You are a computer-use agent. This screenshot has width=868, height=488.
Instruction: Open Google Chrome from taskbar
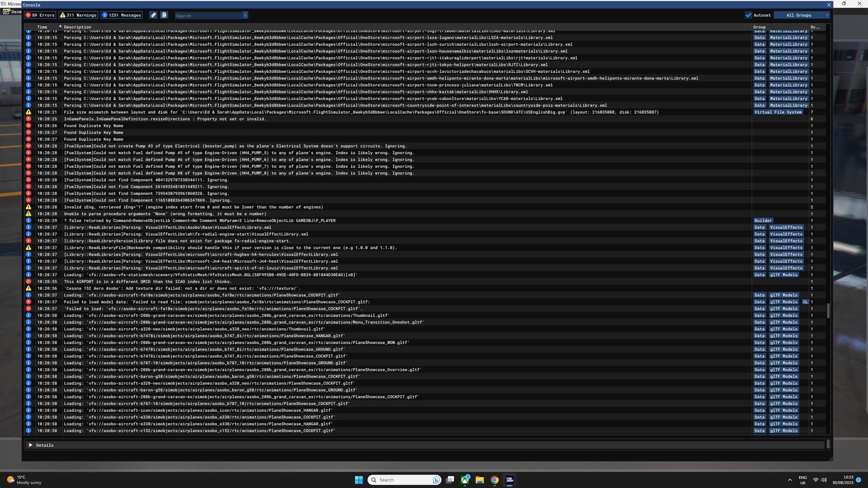click(x=495, y=480)
